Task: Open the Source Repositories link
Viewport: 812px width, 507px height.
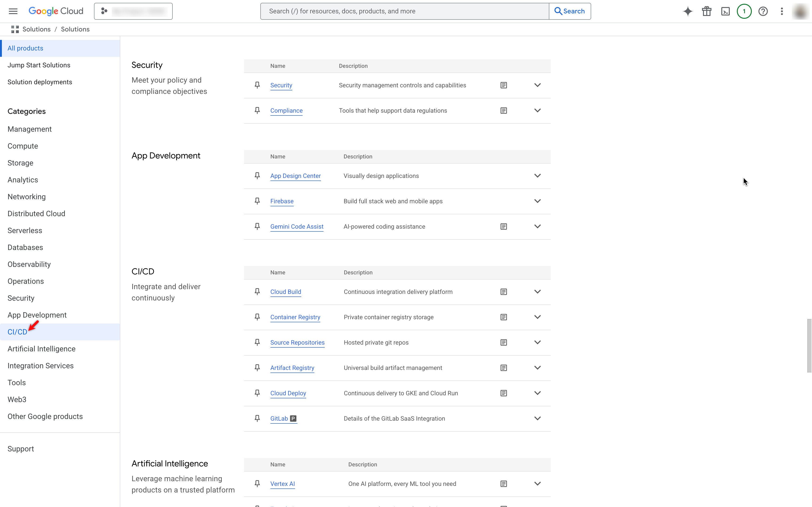Action: (x=297, y=342)
